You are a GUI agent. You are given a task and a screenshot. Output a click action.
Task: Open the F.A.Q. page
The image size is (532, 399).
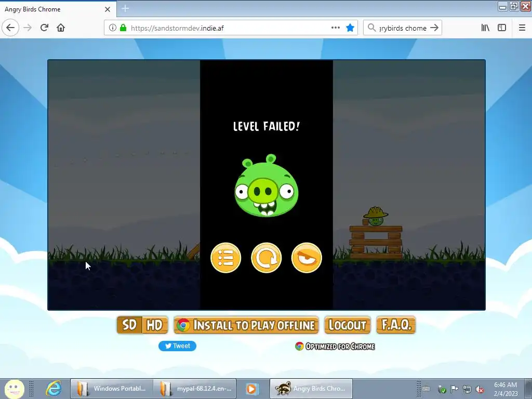(396, 325)
